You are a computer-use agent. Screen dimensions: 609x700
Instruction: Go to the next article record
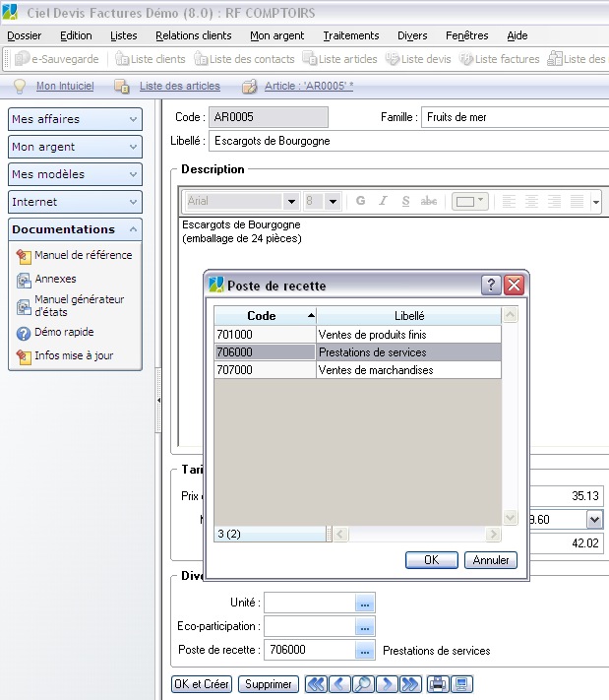(387, 684)
